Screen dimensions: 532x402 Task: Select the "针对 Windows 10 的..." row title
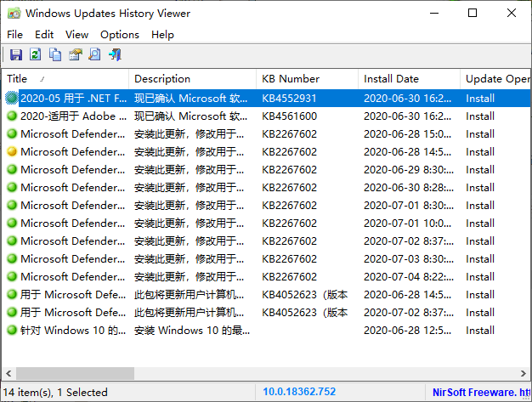73,330
